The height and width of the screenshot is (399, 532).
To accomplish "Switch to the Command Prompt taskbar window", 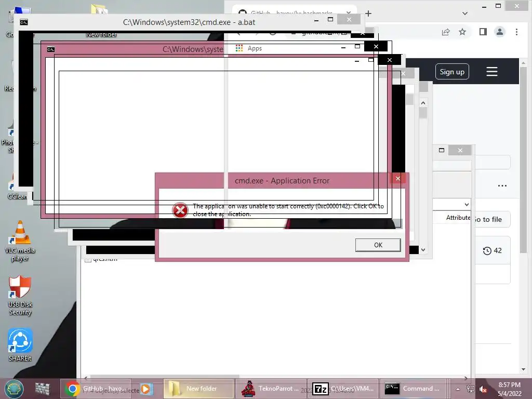I will point(414,389).
